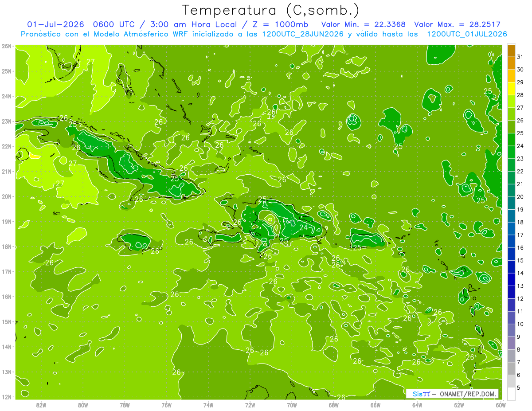
Task: Click the white color bar segment below 5
Action: tap(511, 394)
